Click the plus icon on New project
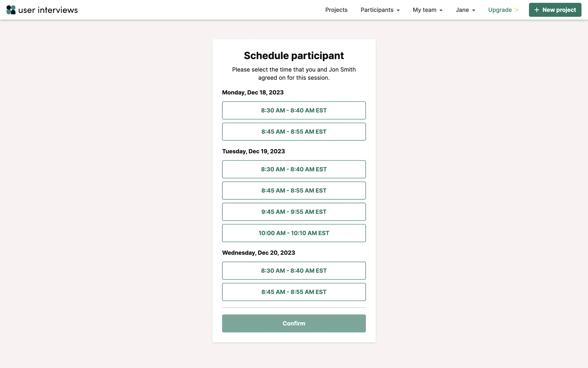Image resolution: width=588 pixels, height=368 pixels. point(537,10)
